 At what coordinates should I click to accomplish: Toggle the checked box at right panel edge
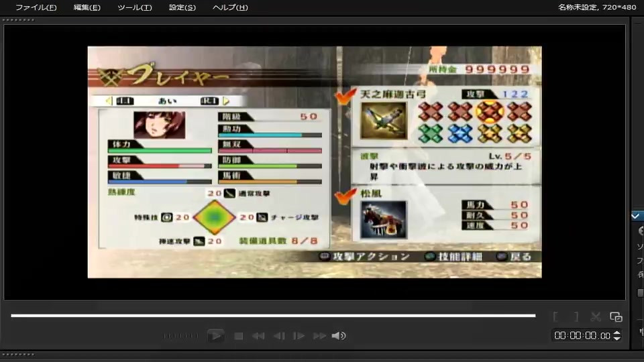(636, 216)
